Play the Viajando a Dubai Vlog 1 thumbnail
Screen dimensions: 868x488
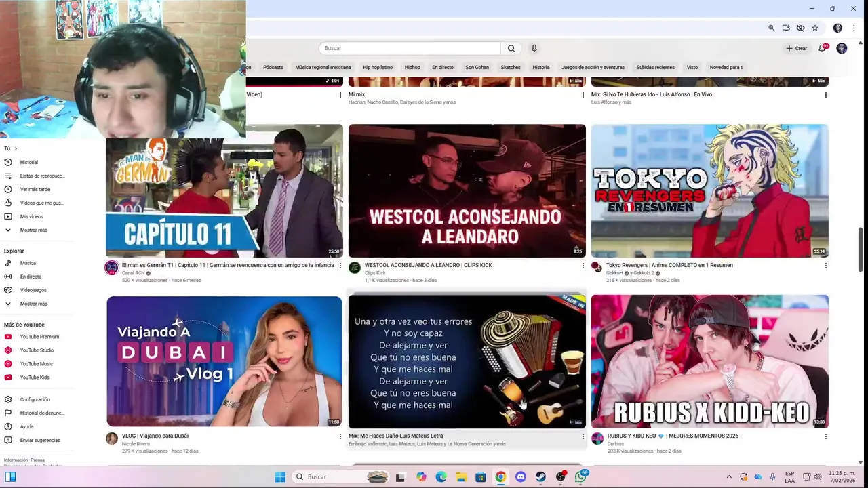(x=224, y=361)
